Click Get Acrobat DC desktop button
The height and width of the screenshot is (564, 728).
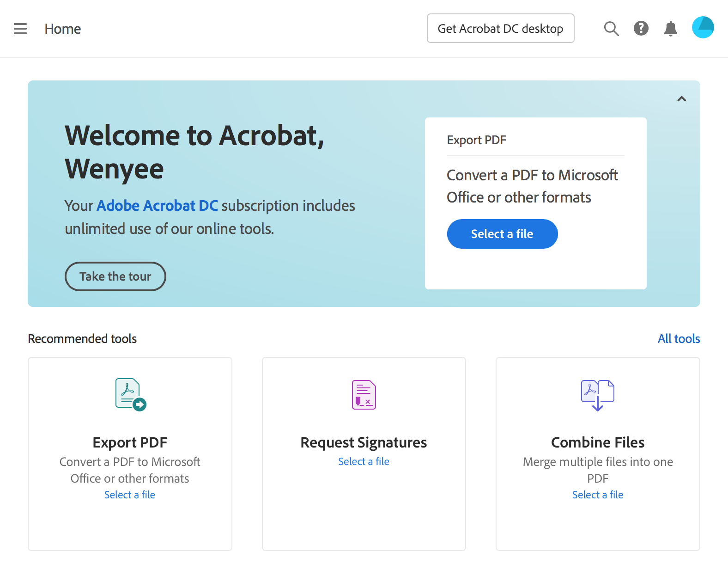[500, 29]
